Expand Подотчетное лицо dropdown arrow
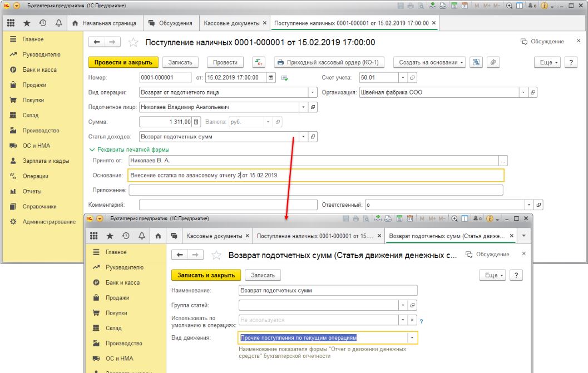The image size is (588, 373). (303, 107)
